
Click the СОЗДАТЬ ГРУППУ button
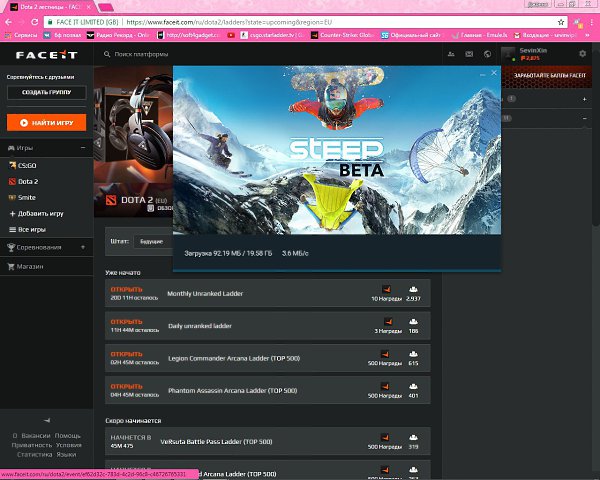coord(46,92)
